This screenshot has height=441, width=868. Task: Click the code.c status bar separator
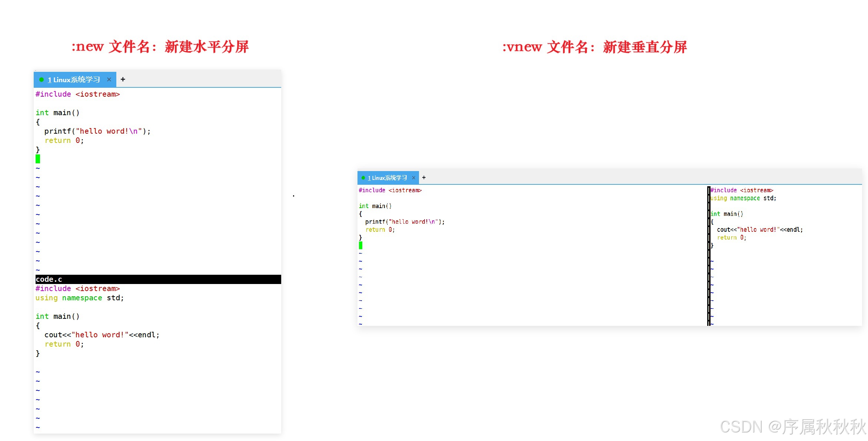point(158,279)
